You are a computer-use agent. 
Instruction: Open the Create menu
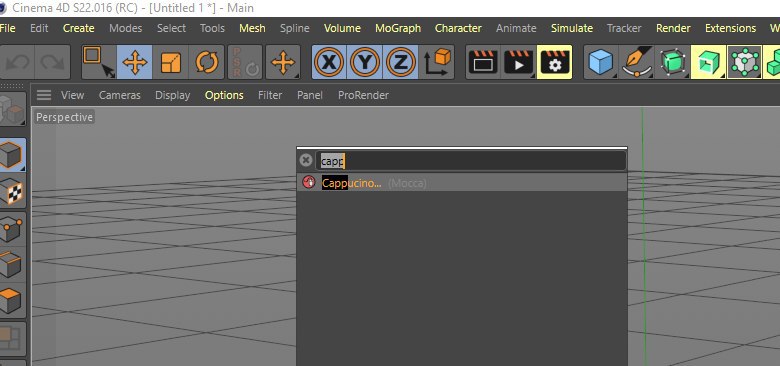point(79,28)
